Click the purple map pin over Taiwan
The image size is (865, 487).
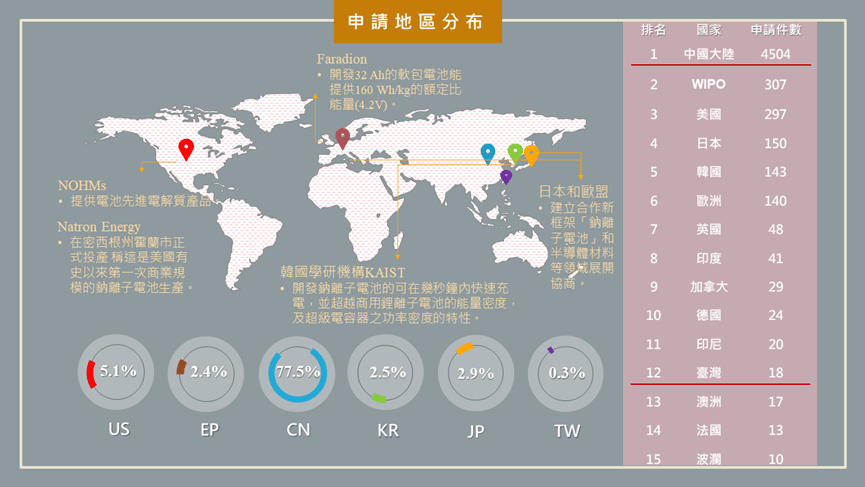(x=506, y=176)
